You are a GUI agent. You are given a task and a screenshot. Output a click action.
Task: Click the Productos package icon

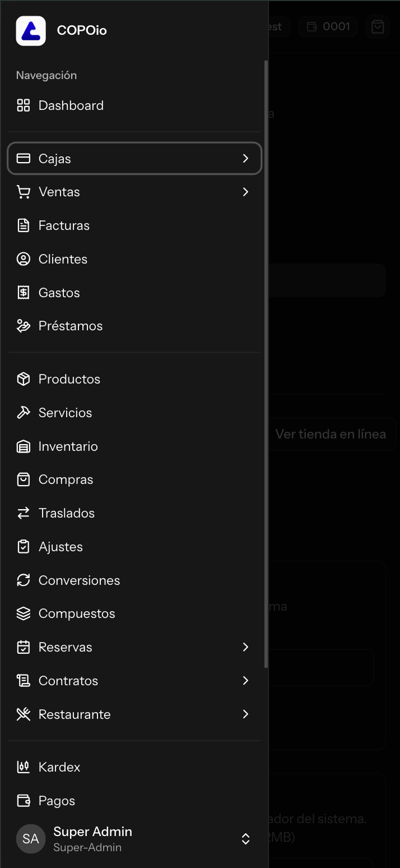point(24,378)
